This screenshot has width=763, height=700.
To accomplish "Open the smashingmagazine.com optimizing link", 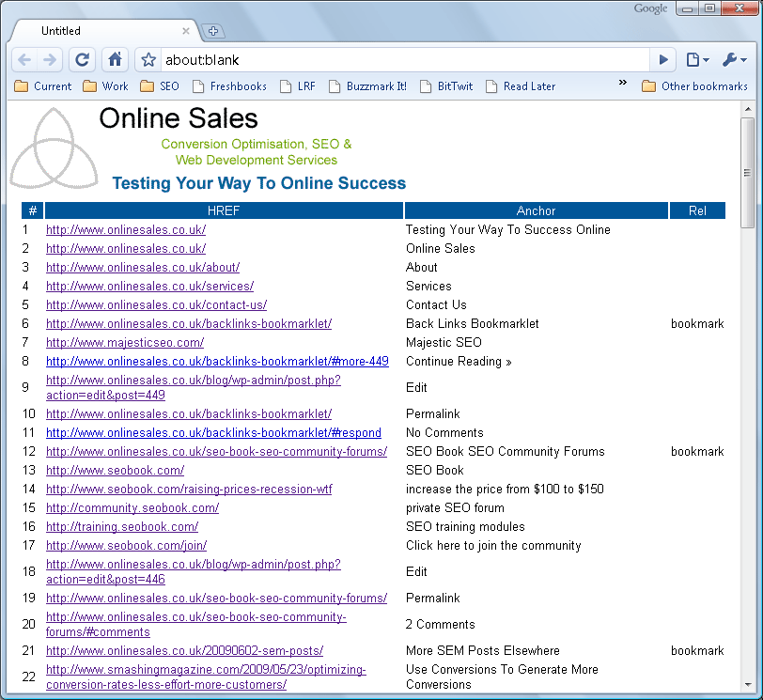I will pyautogui.click(x=206, y=677).
